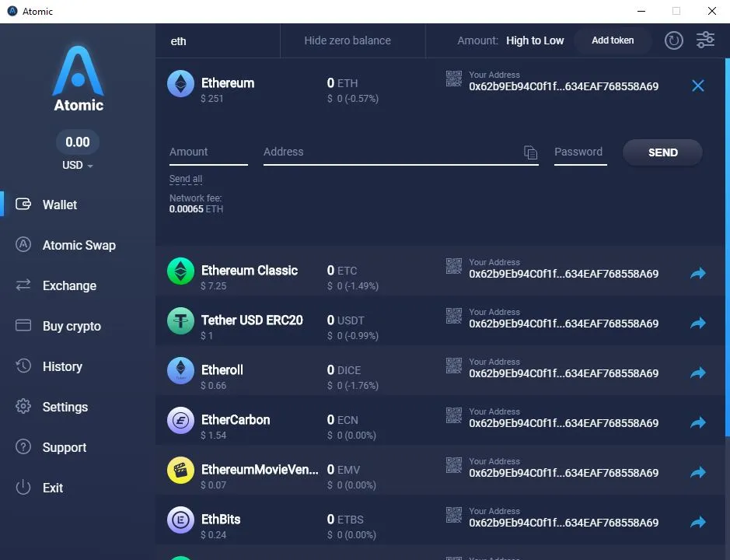
Task: Open the Support page
Action: pyautogui.click(x=65, y=447)
